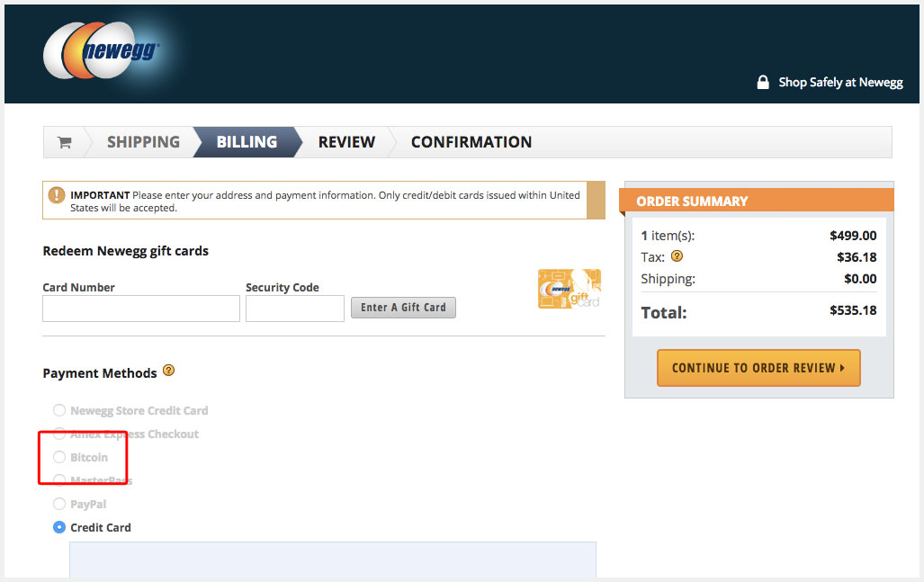Click the shopping cart step icon

coord(64,142)
